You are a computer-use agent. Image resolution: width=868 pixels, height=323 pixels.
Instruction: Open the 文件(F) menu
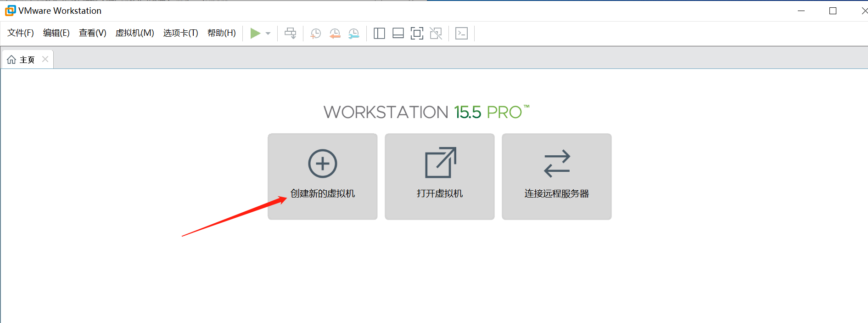(21, 33)
